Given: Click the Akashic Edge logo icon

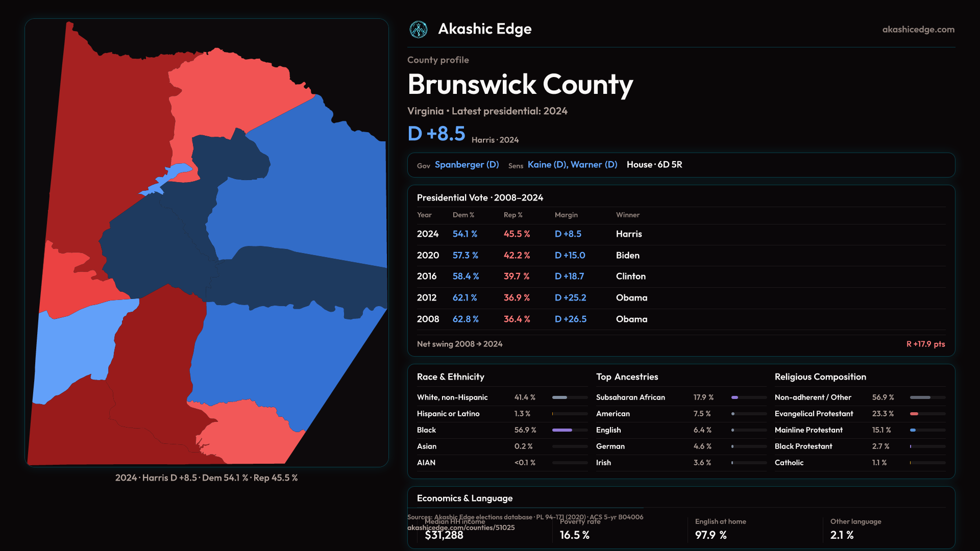Looking at the screenshot, I should click(419, 30).
